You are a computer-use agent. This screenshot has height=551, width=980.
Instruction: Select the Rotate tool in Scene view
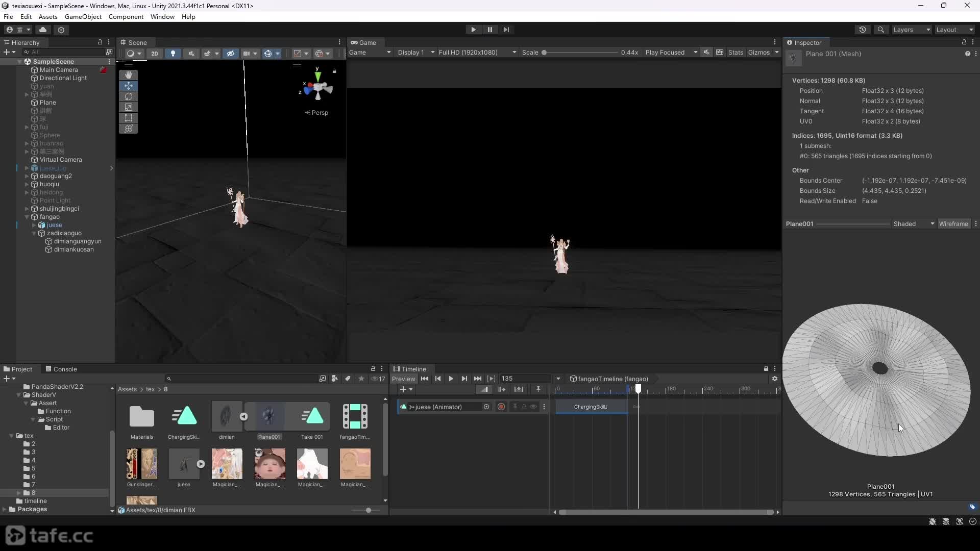tap(128, 96)
